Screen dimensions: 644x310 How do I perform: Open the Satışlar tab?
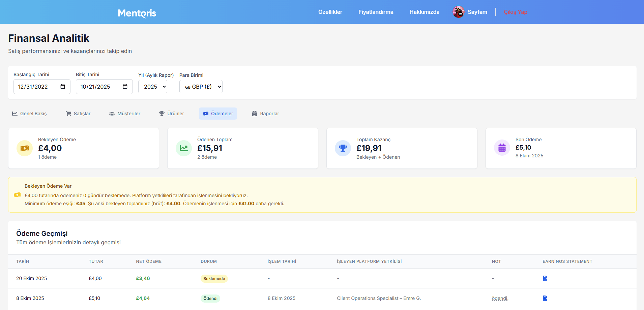pos(78,114)
